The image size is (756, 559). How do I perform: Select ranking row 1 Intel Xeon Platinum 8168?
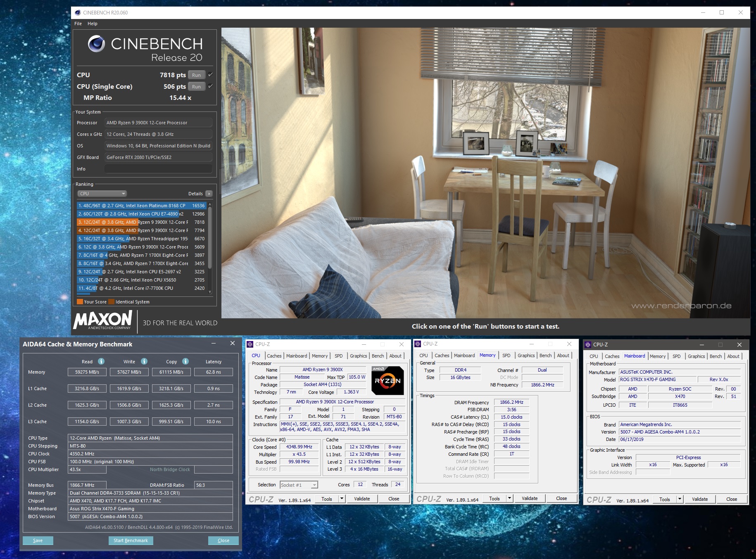coord(142,206)
